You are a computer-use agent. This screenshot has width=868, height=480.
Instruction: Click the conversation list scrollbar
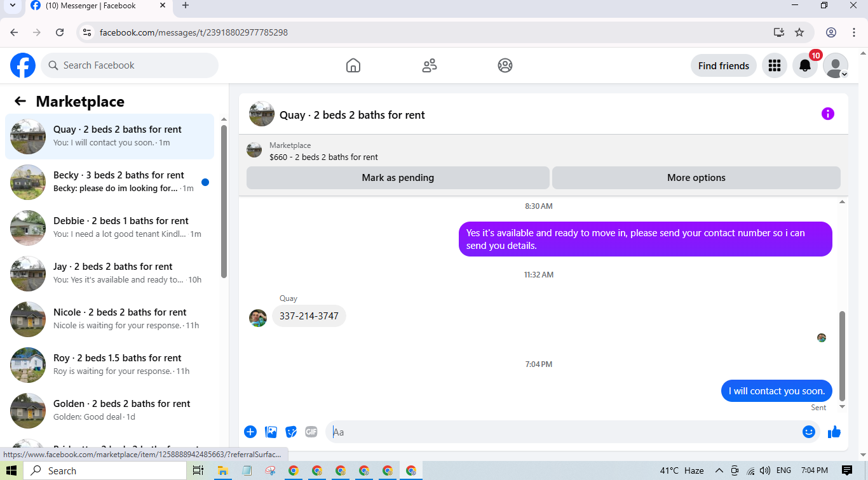(224, 201)
